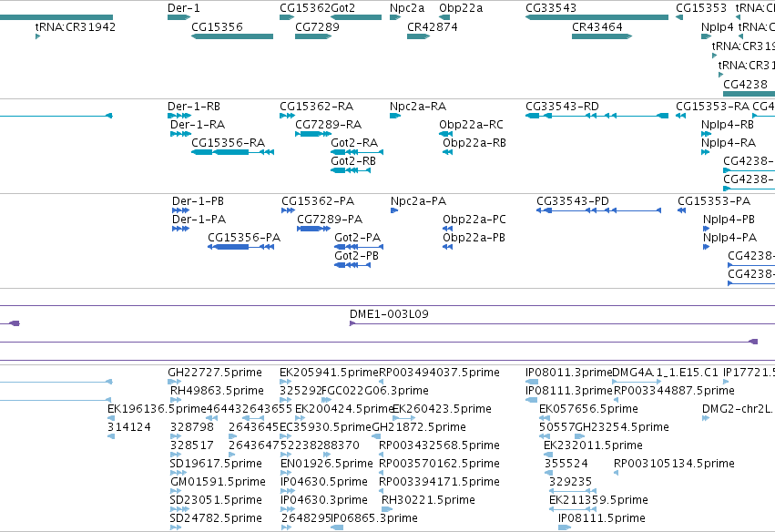775x532 pixels.
Task: Select the Der-1 gene feature bar
Action: pos(178,17)
